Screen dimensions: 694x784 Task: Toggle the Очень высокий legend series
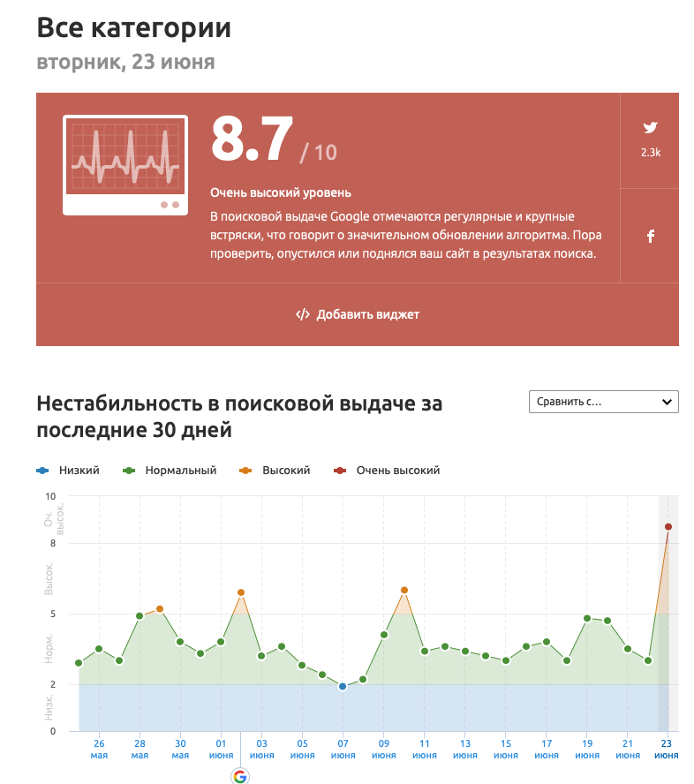tap(387, 471)
